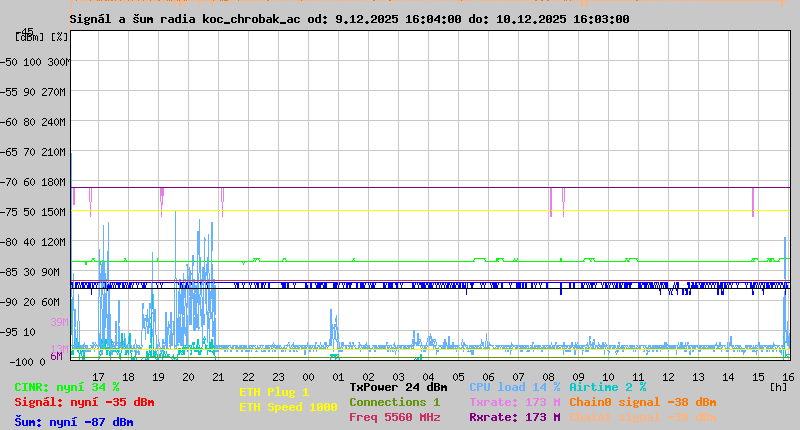The image size is (800, 430).
Task: Select the 'CPU load 14 %' legend entry
Action: pos(515,387)
